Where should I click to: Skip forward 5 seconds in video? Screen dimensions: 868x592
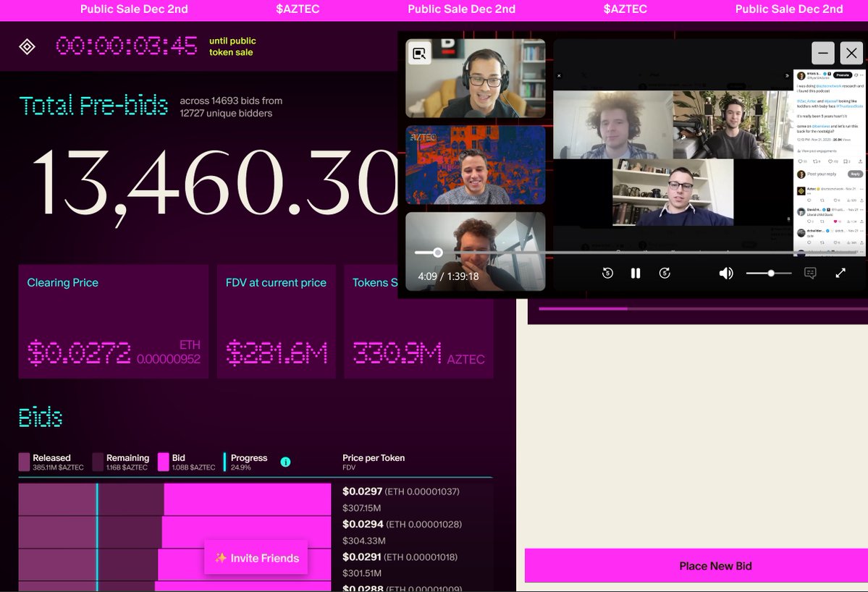tap(665, 273)
